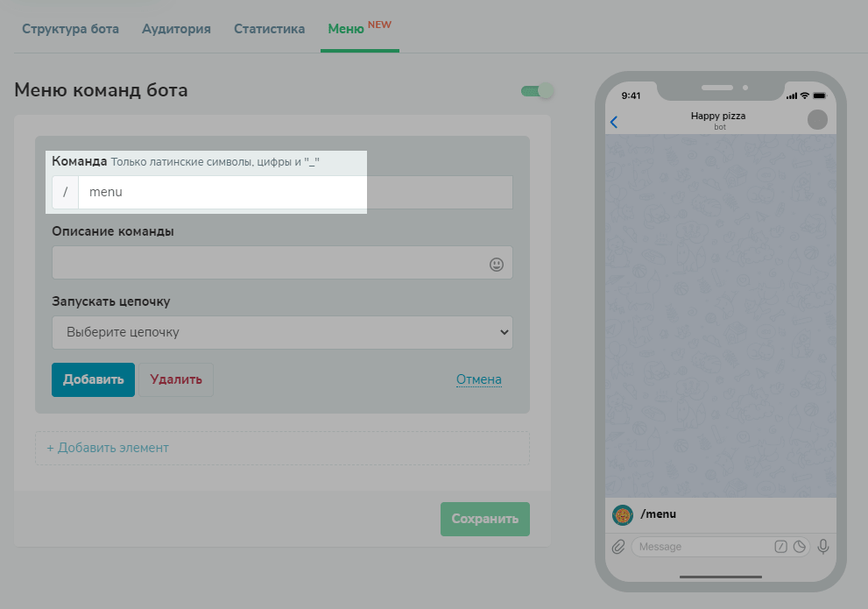
Task: Click + Добавить элемент
Action: coord(282,448)
